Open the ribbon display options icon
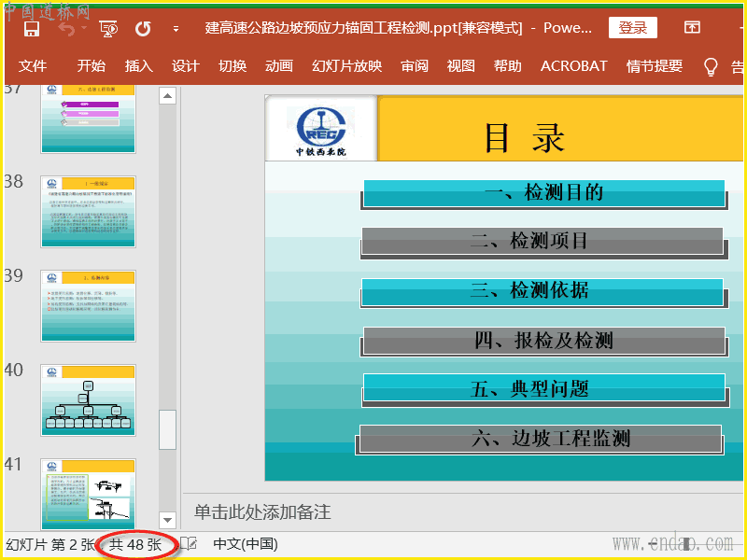Image resolution: width=747 pixels, height=560 pixels. [x=692, y=28]
